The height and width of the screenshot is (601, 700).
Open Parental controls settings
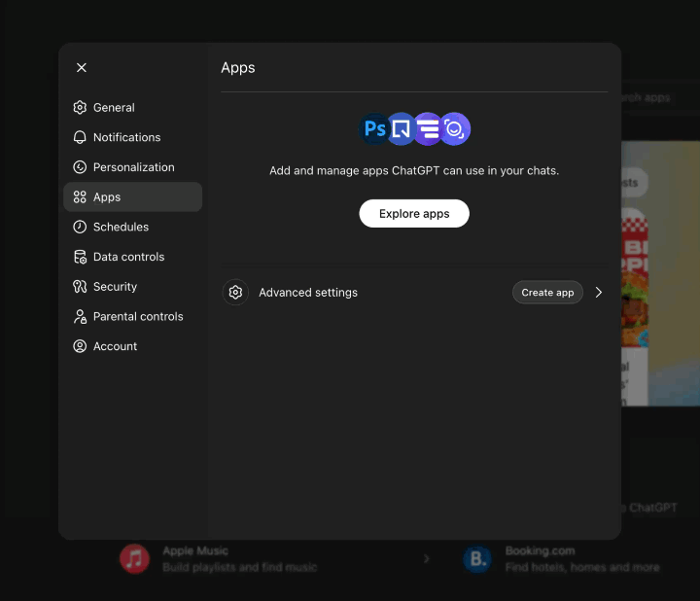(x=132, y=317)
